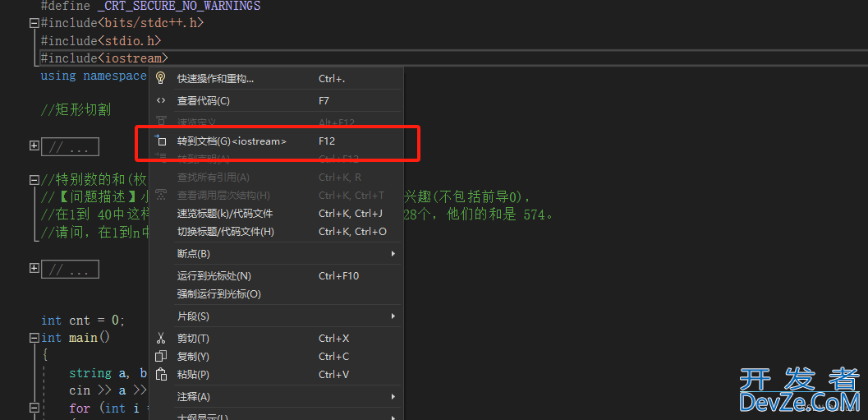Click the #include<iostream> code line

[104, 58]
